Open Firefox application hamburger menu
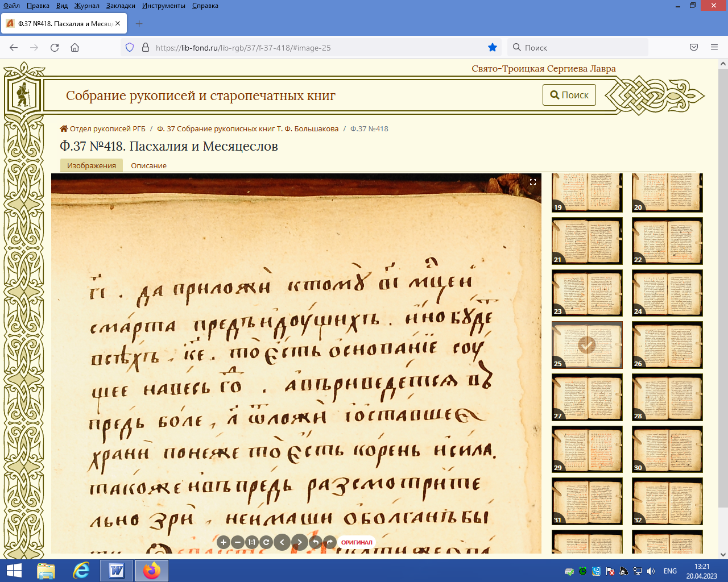This screenshot has height=582, width=728. 714,48
